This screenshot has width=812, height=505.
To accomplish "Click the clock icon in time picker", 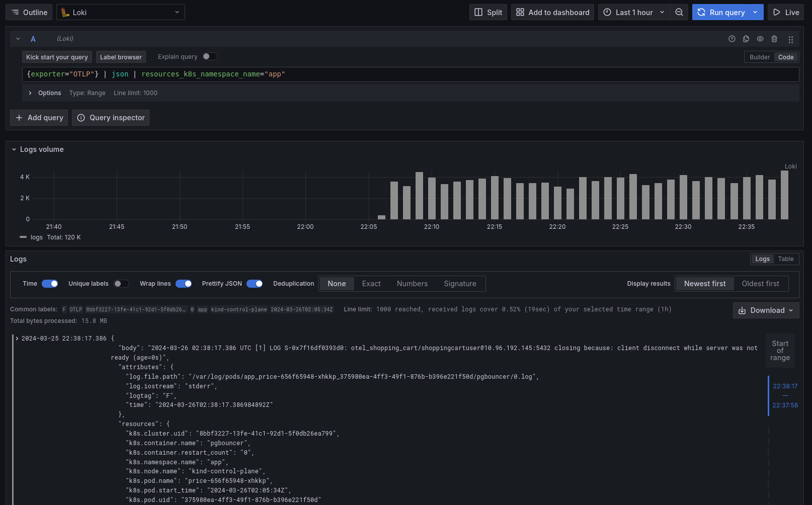I will 607,12.
